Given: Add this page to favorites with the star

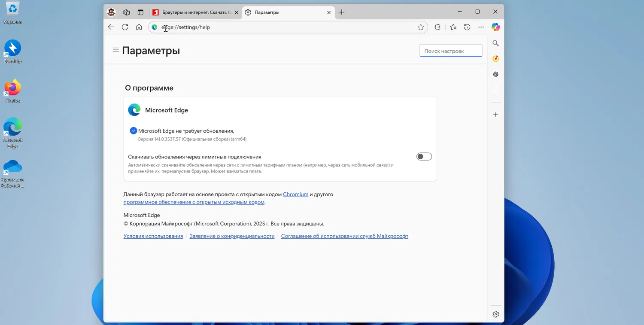Looking at the screenshot, I should 421,27.
